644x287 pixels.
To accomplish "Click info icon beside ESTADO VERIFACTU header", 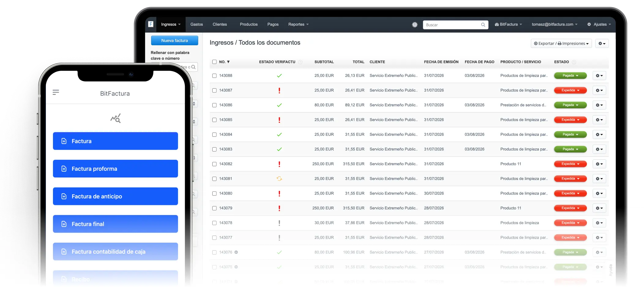I will pos(300,62).
